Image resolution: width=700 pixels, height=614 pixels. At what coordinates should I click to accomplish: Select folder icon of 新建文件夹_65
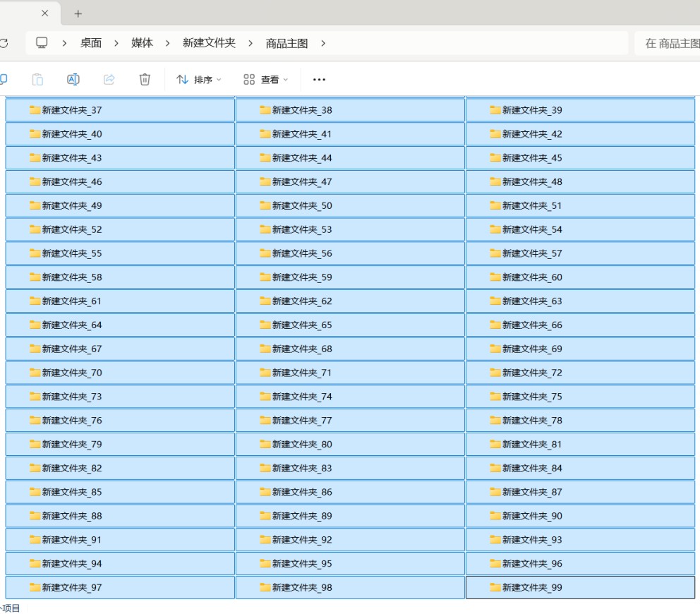pyautogui.click(x=265, y=325)
